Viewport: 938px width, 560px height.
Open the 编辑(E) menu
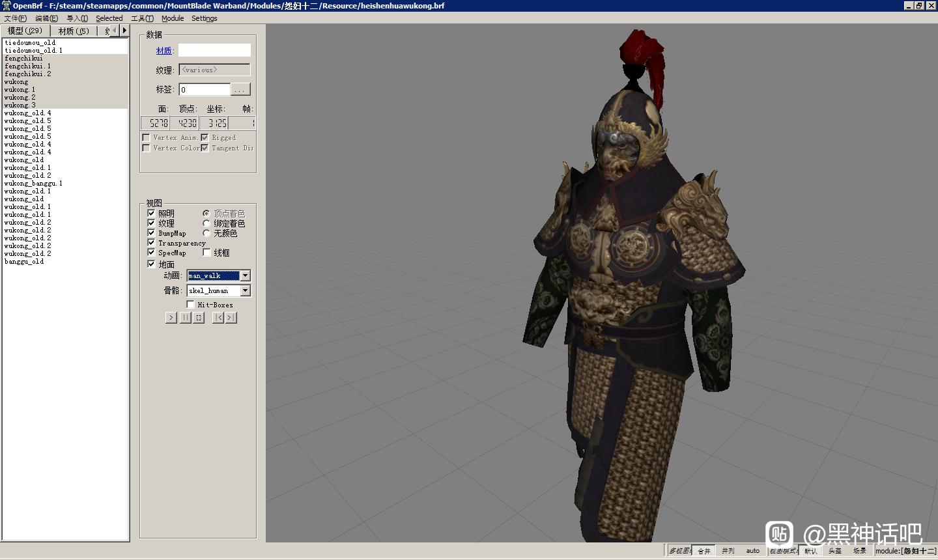46,18
